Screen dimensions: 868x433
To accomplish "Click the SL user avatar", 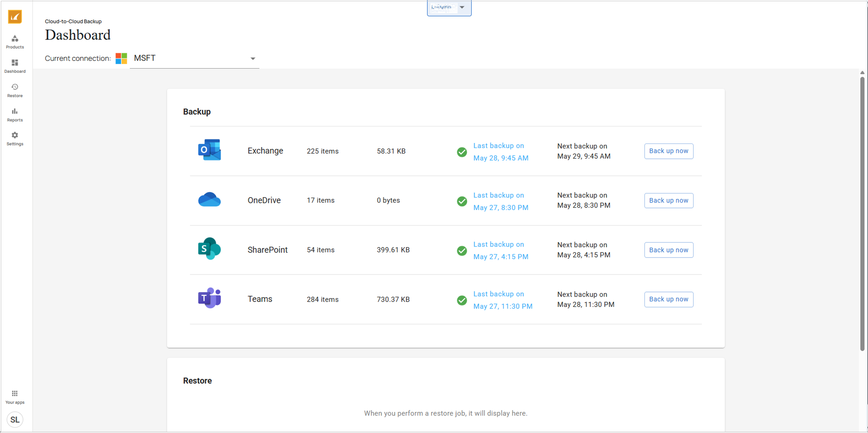I will click(x=15, y=420).
